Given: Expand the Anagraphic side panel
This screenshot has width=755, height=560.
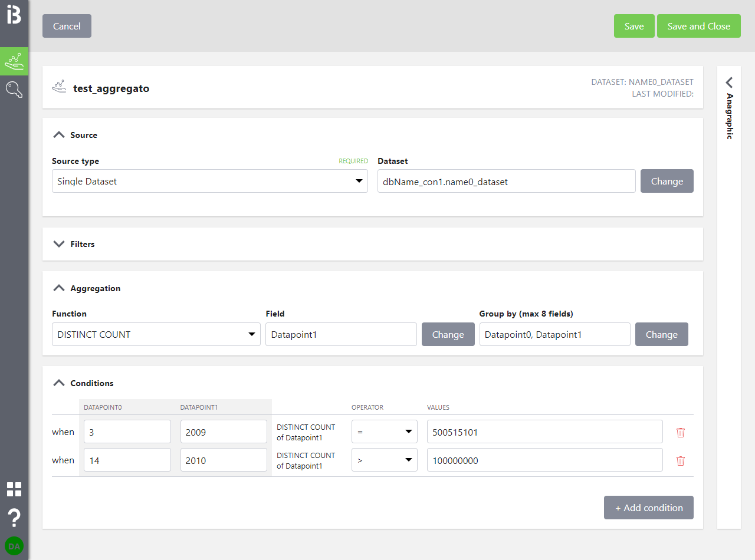Looking at the screenshot, I should (729, 82).
